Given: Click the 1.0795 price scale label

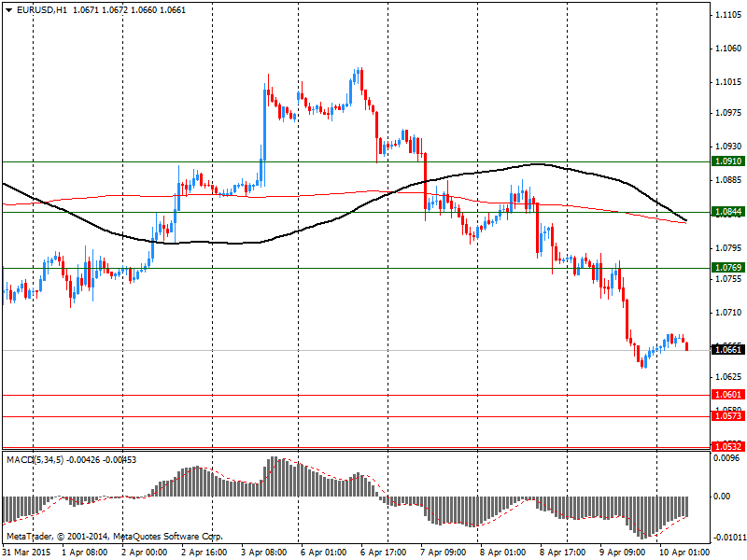Looking at the screenshot, I should coord(728,248).
